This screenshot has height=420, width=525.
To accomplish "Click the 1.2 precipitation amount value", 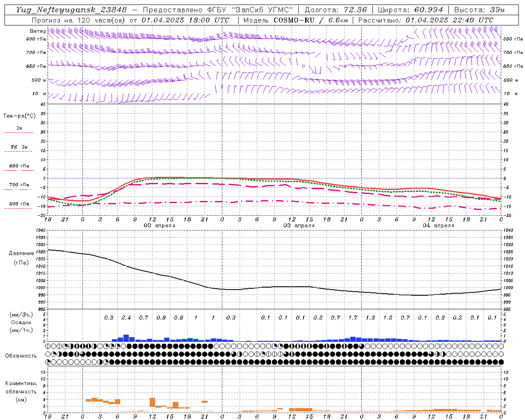I will click(388, 317).
